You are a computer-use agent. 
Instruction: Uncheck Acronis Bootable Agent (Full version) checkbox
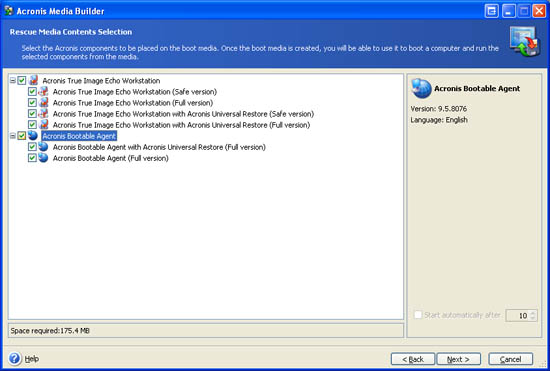(x=32, y=158)
